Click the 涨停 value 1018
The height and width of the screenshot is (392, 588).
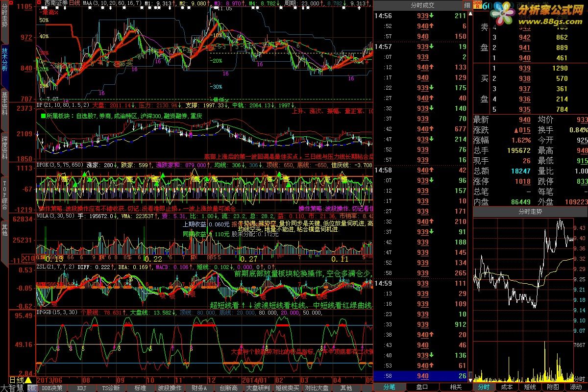coord(522,181)
